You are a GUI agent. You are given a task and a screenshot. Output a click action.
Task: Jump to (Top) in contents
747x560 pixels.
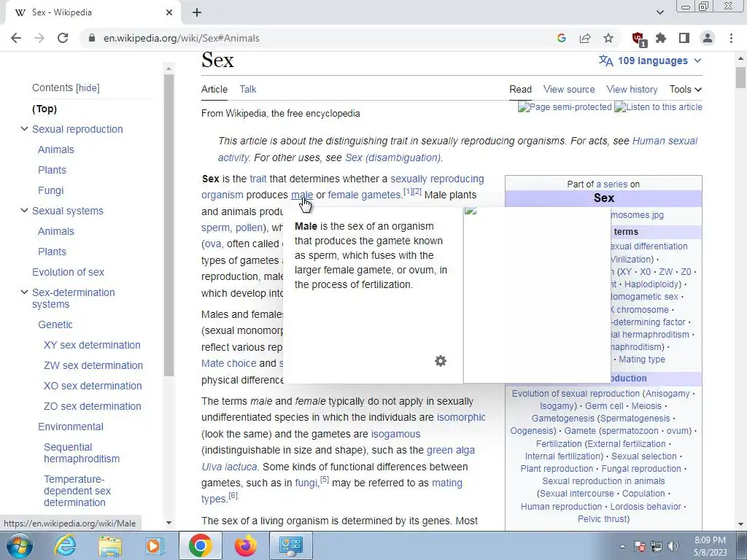coord(44,109)
